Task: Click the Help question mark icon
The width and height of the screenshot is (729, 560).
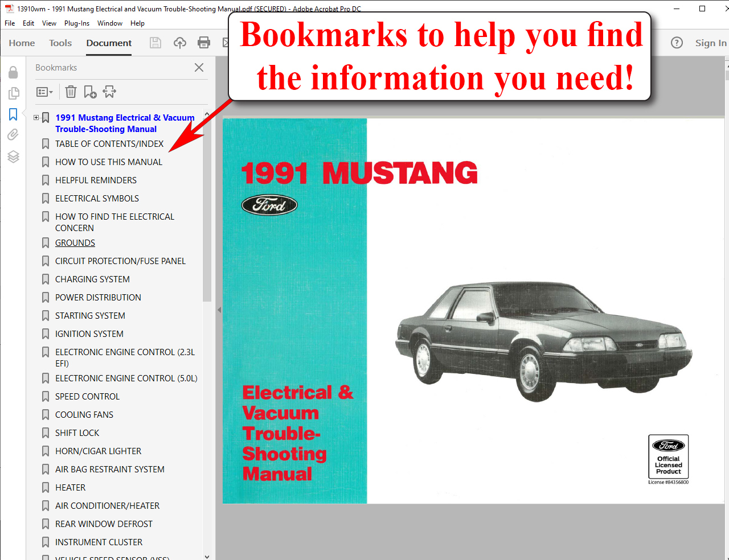Action: click(x=677, y=43)
